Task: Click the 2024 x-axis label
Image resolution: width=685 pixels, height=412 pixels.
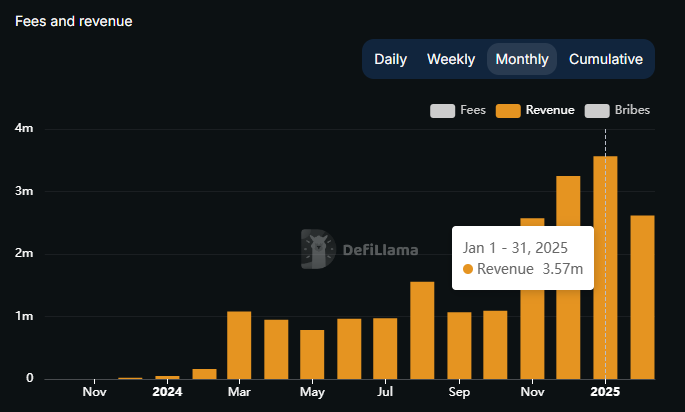Action: 167,393
